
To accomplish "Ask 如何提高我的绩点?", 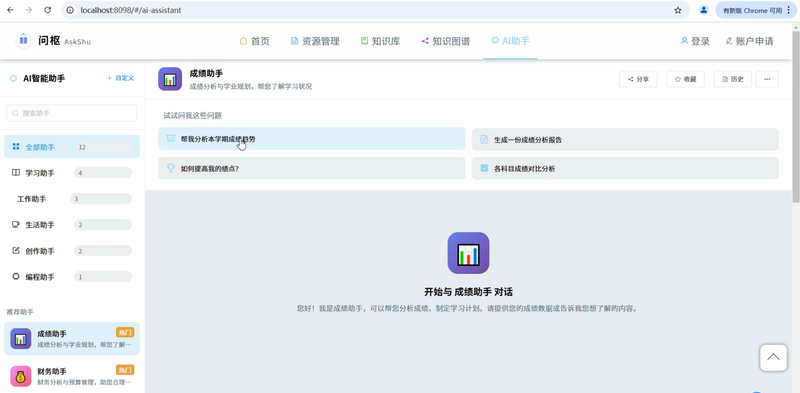I will click(312, 168).
